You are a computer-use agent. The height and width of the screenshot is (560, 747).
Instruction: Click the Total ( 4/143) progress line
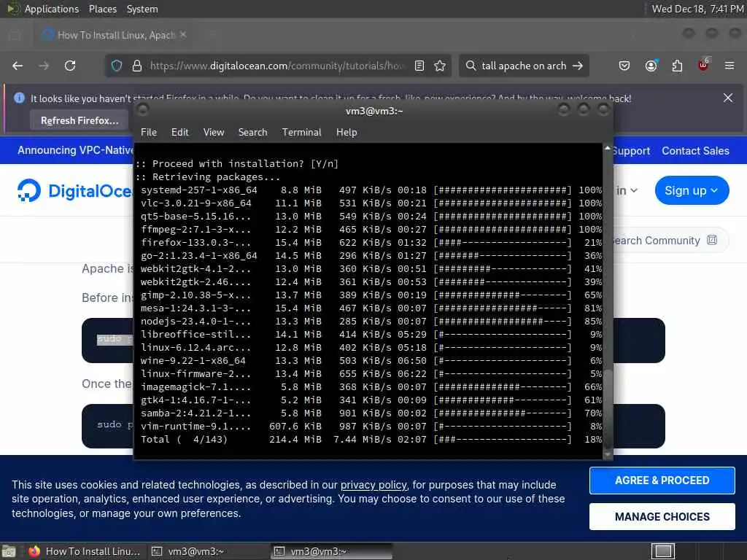point(371,440)
